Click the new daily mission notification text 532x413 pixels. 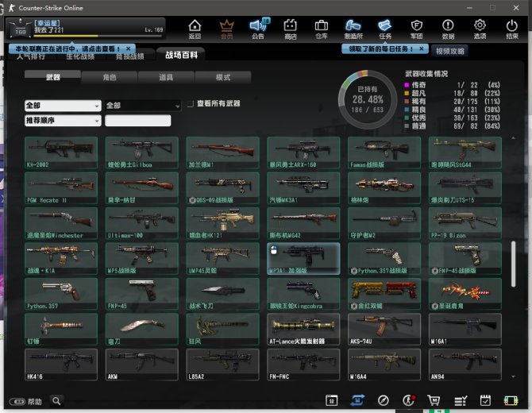(380, 48)
